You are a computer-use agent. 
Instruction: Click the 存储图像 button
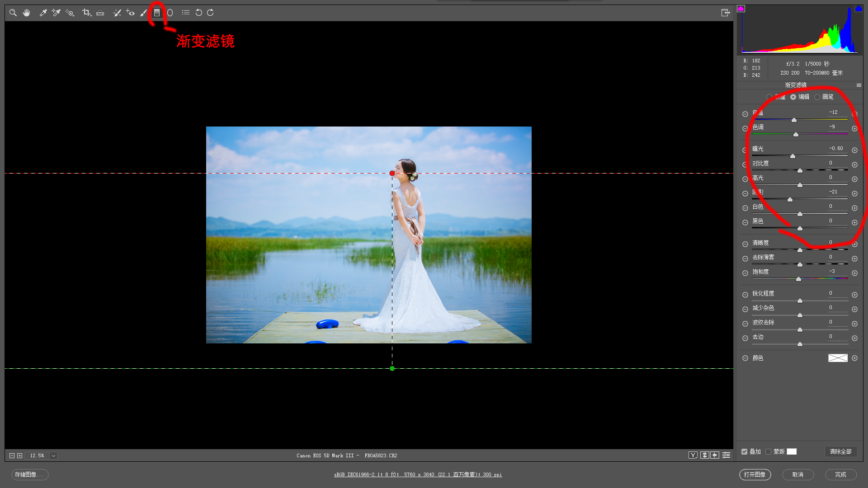click(30, 474)
